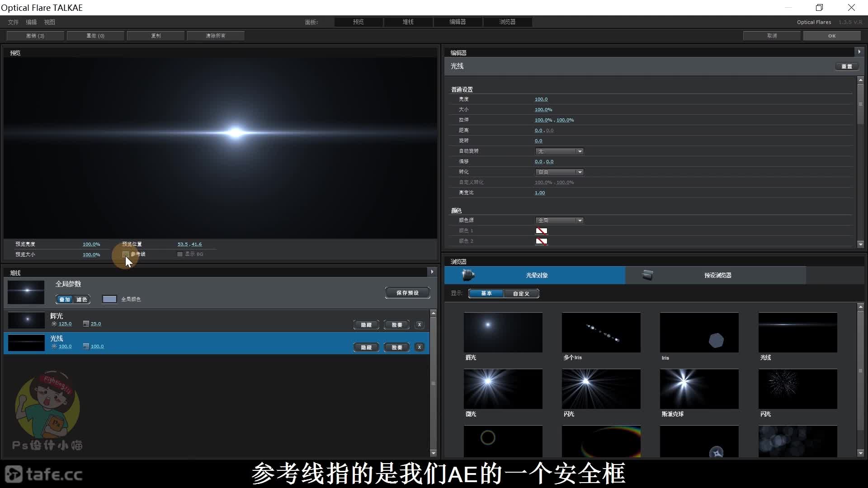Viewport: 868px width, 488px height.
Task: Toggle the 浏览器 panel button
Action: 507,22
